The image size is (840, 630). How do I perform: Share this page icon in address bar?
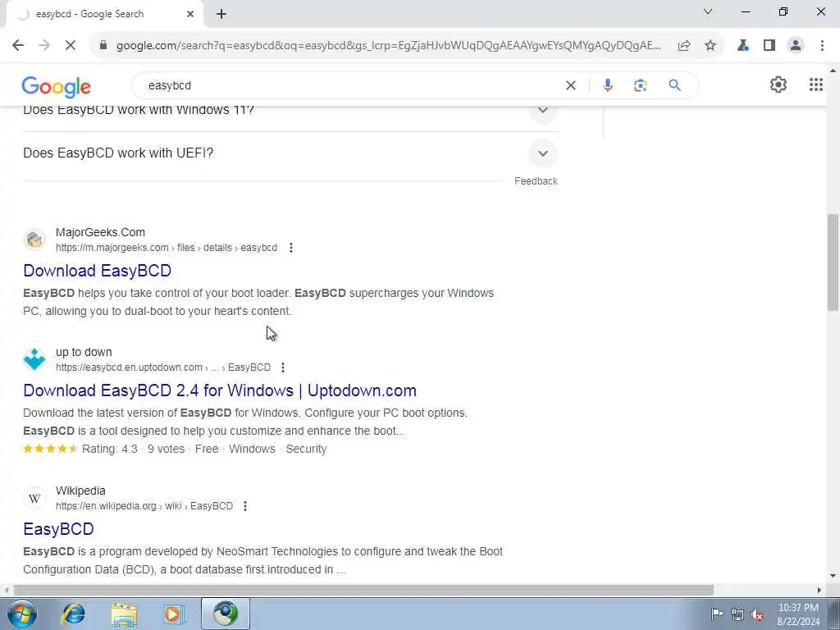(x=683, y=46)
